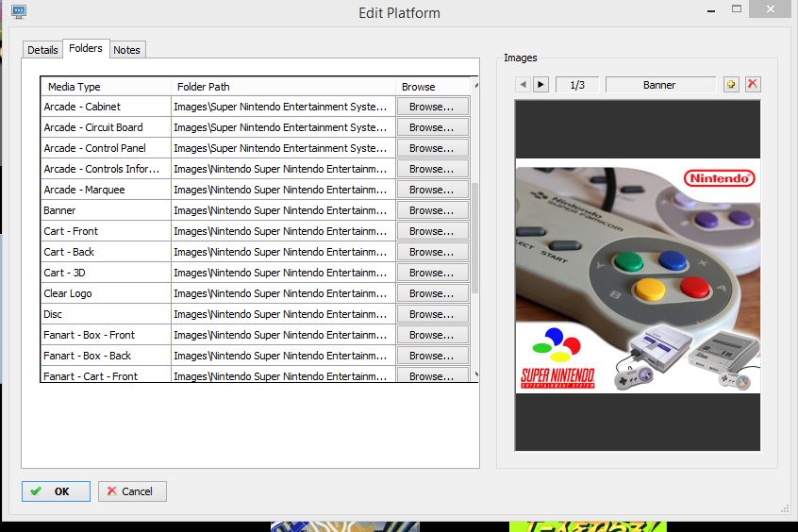Viewport: 798px width, 532px height.
Task: Browse folder for Cart - Front
Action: pyautogui.click(x=432, y=231)
